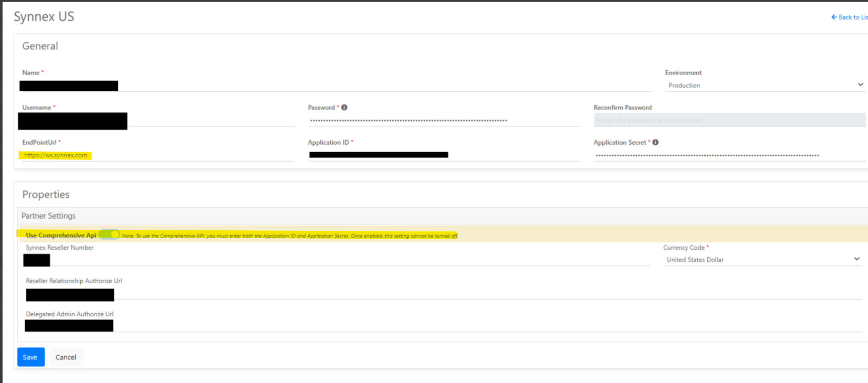The width and height of the screenshot is (868, 383).
Task: Click the Password input field
Action: [x=444, y=120]
